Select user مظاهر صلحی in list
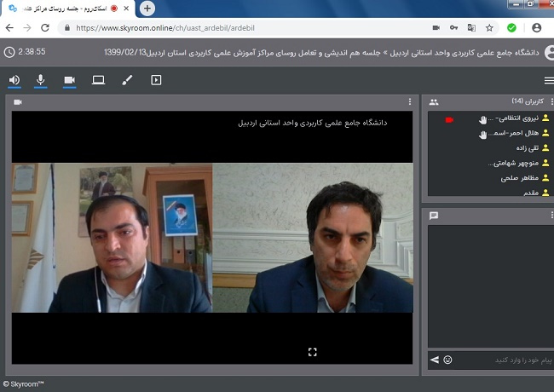554x392 pixels. coord(511,178)
